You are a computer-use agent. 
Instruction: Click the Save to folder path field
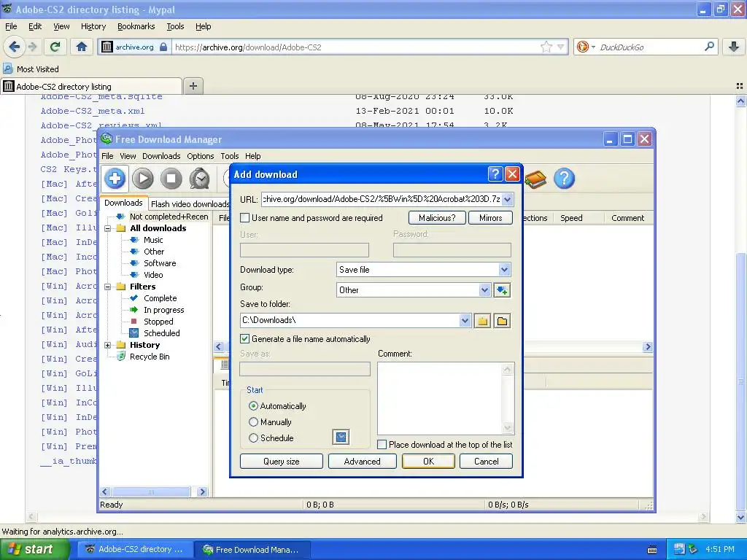pyautogui.click(x=349, y=320)
